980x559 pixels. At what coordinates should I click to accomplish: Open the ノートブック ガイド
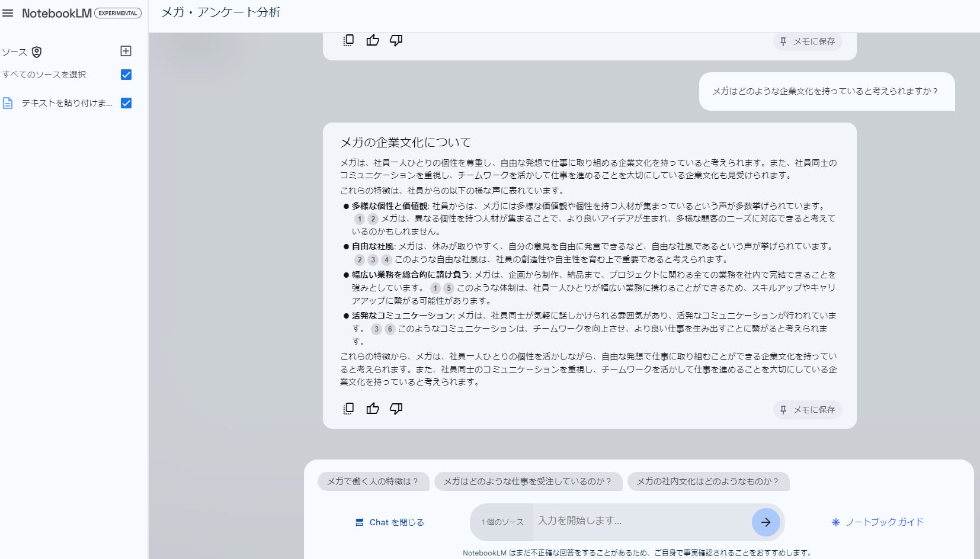[877, 522]
